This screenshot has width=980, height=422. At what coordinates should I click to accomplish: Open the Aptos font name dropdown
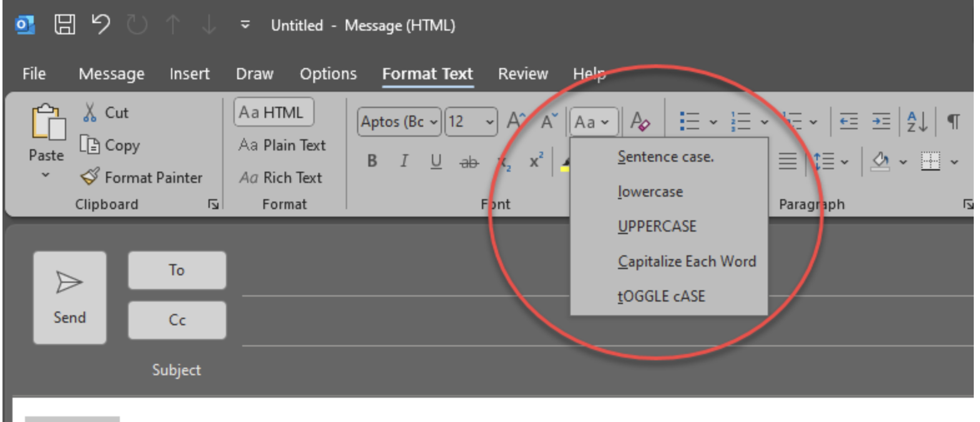click(433, 122)
